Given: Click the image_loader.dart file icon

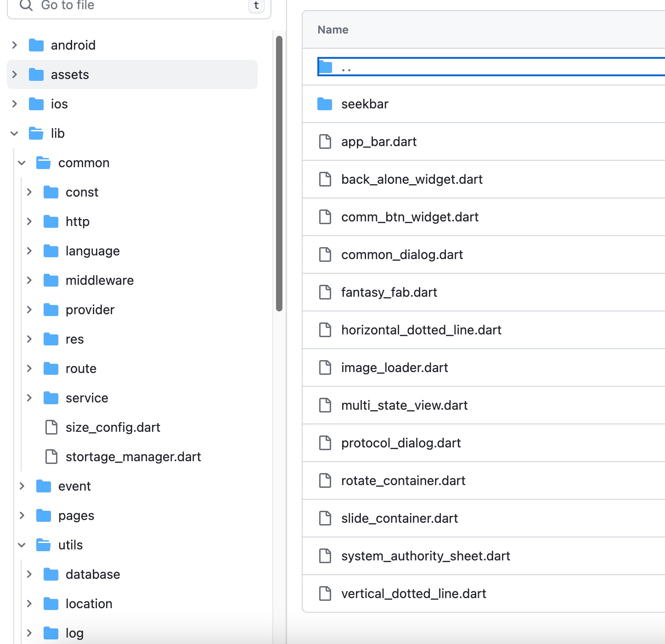Looking at the screenshot, I should pyautogui.click(x=325, y=367).
